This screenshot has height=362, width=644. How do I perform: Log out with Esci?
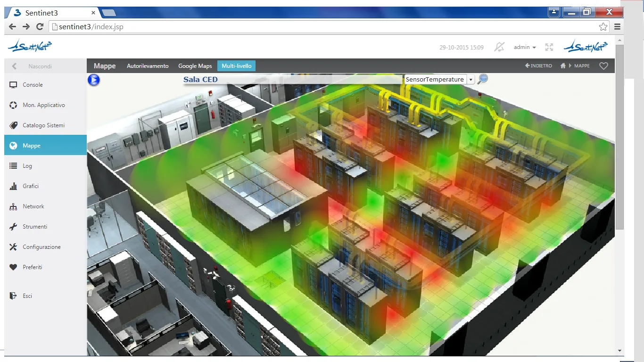coord(45,296)
